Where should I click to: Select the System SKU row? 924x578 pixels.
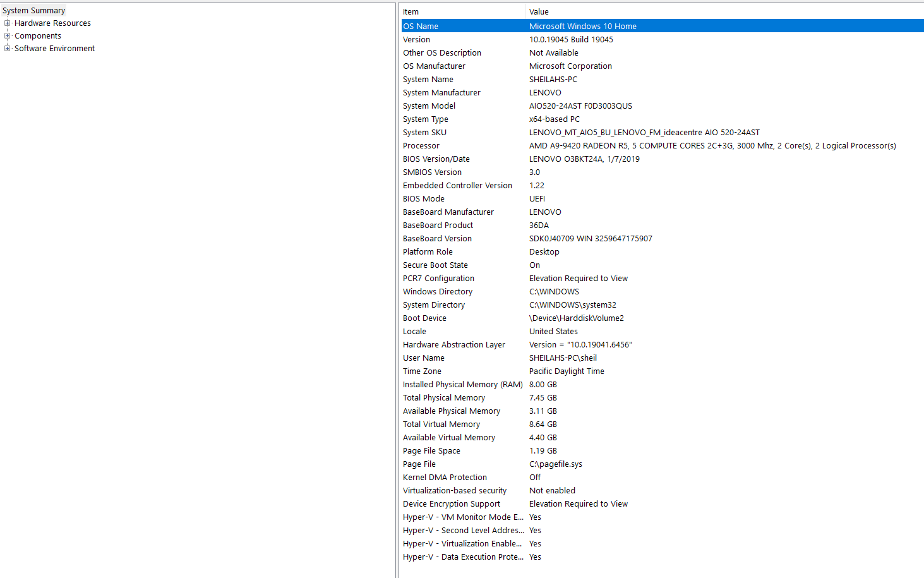click(663, 132)
